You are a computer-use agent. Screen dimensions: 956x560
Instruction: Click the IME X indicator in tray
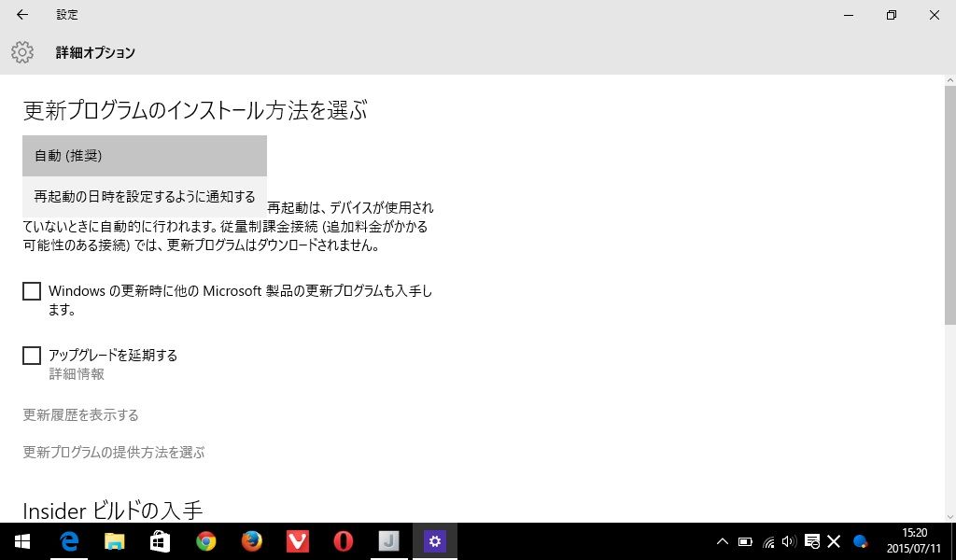834,541
